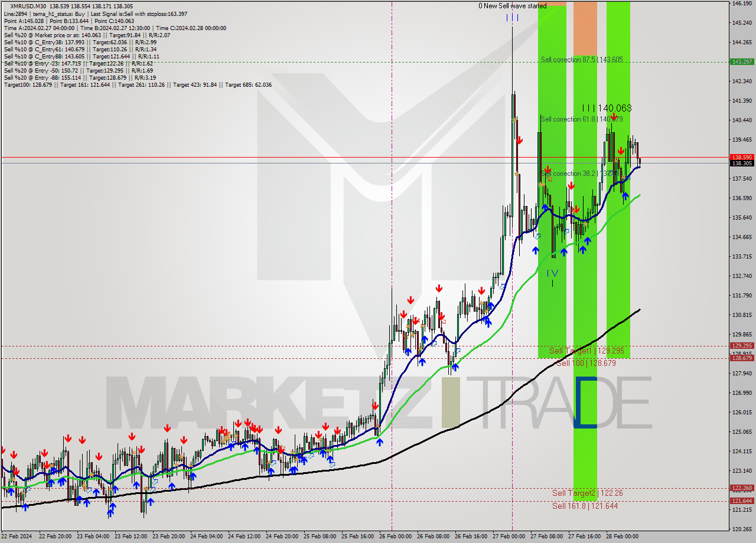Click the 121.644 price axis tag
756x543 pixels.
pos(742,501)
